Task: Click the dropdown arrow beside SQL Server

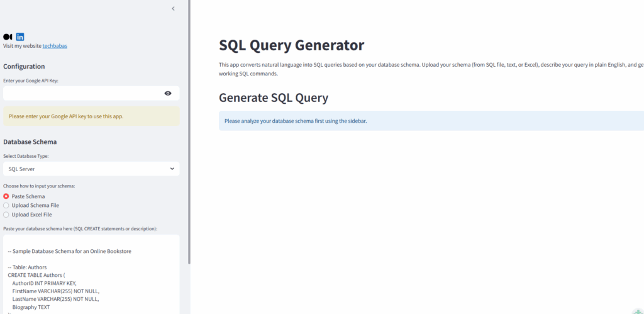Action: [172, 169]
